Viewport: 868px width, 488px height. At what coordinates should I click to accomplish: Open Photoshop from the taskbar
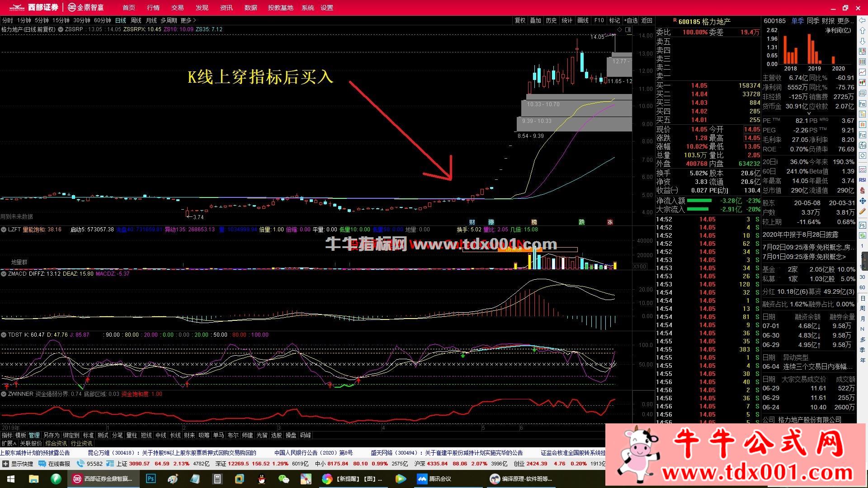click(x=151, y=479)
